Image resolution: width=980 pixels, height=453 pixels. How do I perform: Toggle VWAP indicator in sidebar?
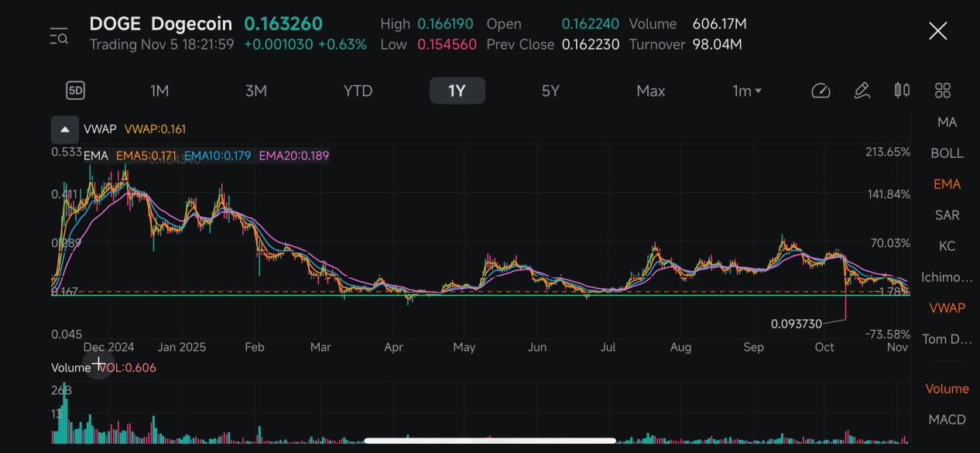[x=947, y=308]
